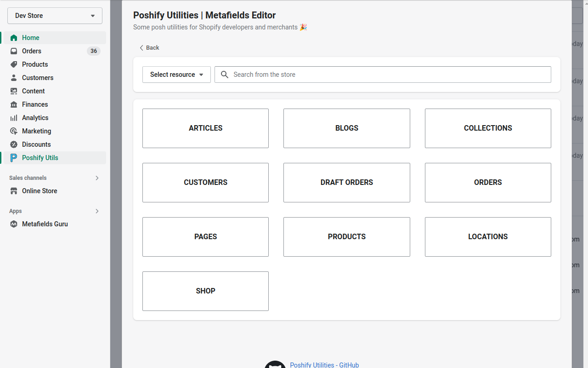The image size is (588, 368).
Task: Open Poshify Utils app in sidebar
Action: coord(54,158)
